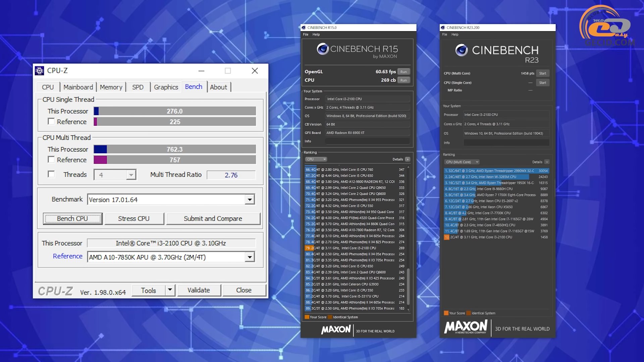Select the Core i9-9880H ranking row

(496, 189)
